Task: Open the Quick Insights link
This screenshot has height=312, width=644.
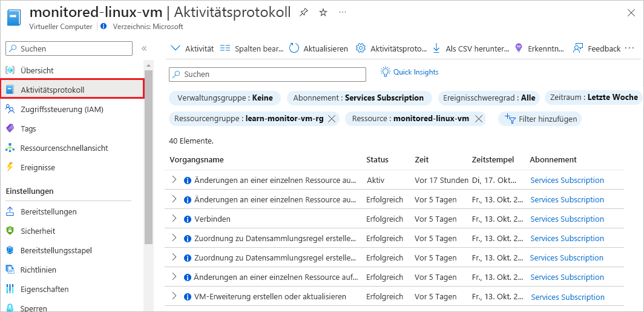Action: point(416,72)
